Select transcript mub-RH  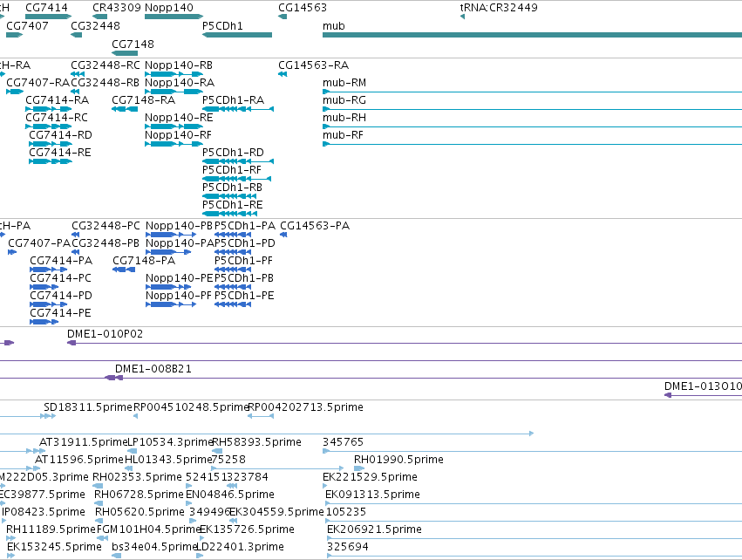(532, 126)
